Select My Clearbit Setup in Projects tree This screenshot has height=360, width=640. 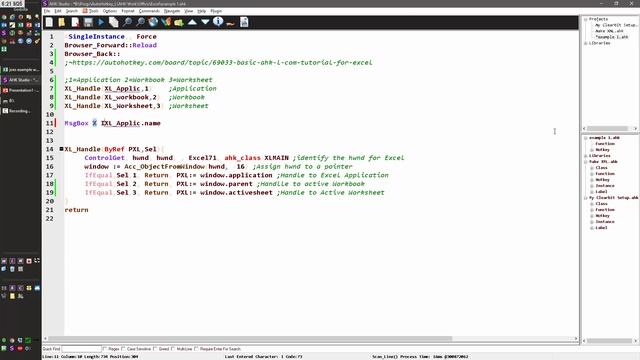click(616, 25)
